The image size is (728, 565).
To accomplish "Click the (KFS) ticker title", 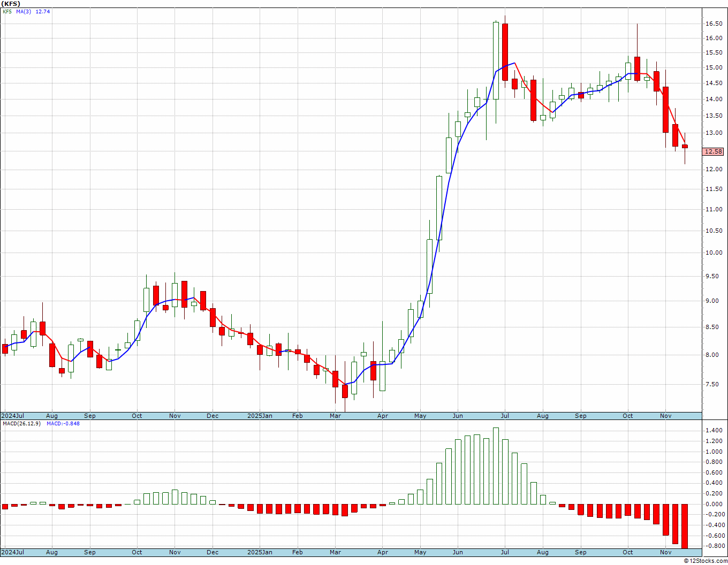I will pyautogui.click(x=11, y=4).
